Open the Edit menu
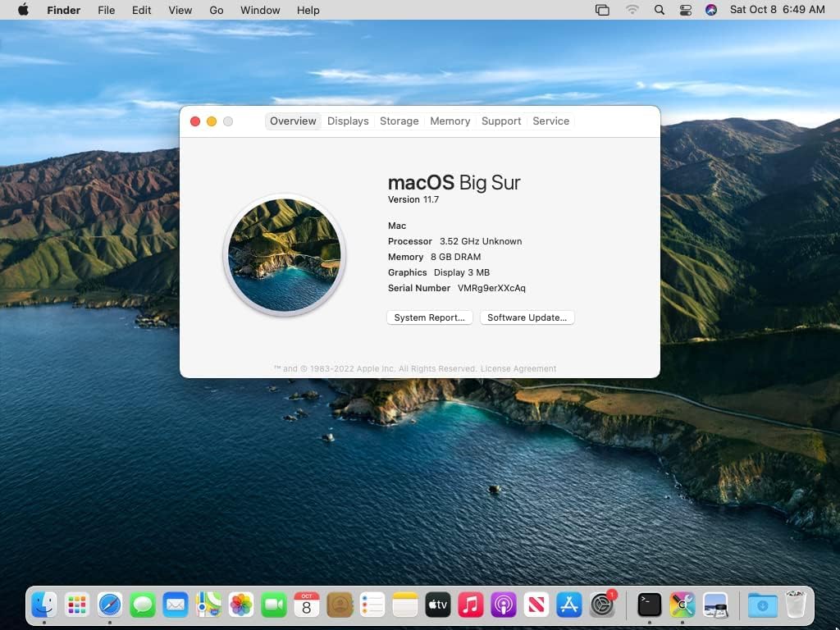840x630 pixels. (141, 10)
